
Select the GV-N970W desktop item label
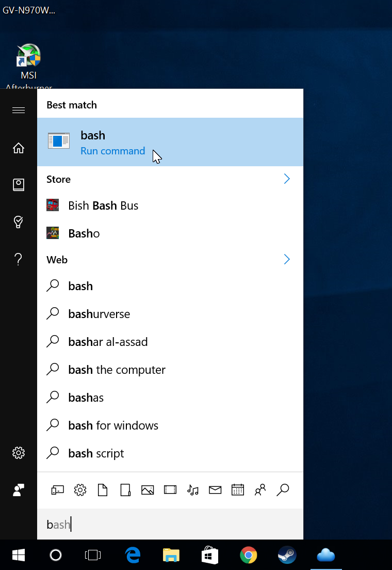tap(29, 10)
